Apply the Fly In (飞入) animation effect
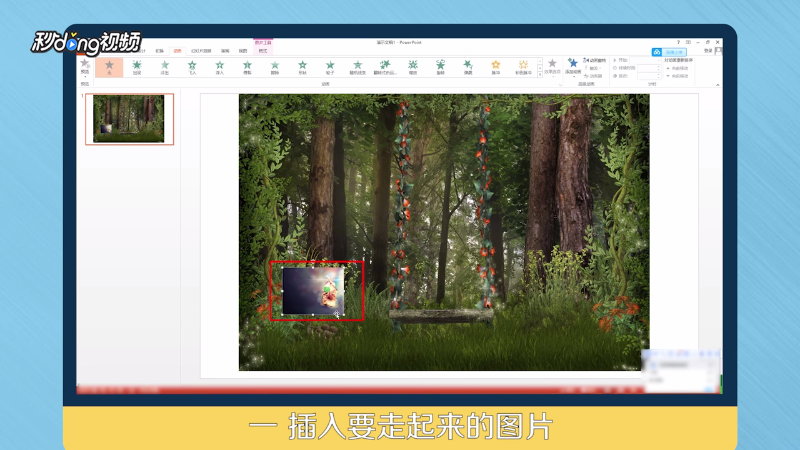This screenshot has height=450, width=800. (x=192, y=67)
